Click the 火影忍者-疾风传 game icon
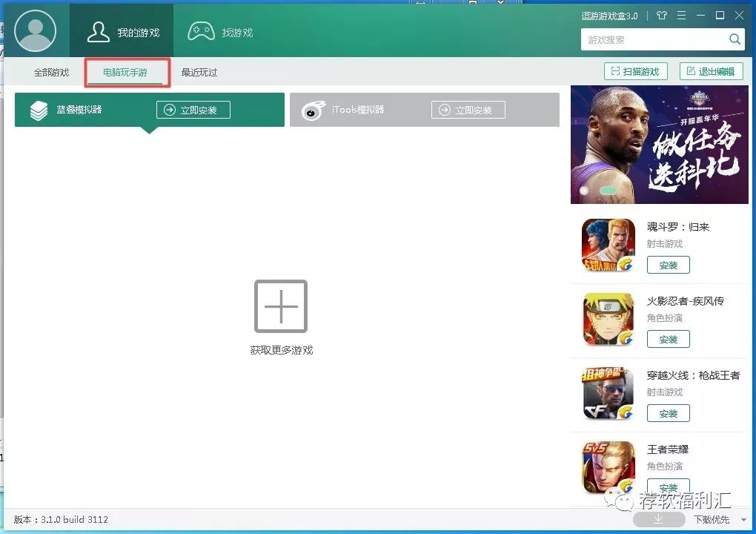Image resolution: width=756 pixels, height=534 pixels. [x=608, y=320]
